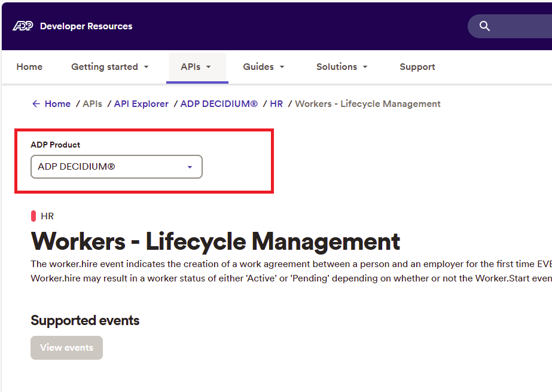552x392 pixels.
Task: Go to Home in navigation bar
Action: click(x=29, y=67)
